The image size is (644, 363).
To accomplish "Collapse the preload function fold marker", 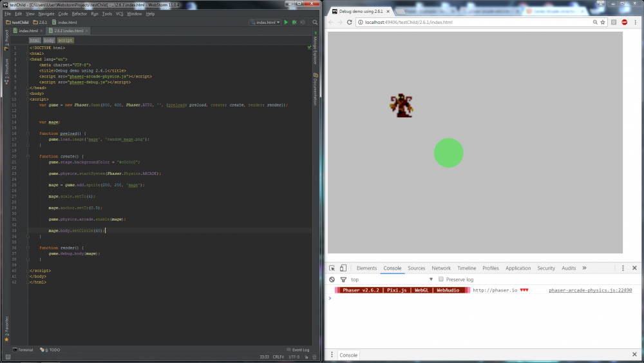I will [28, 133].
